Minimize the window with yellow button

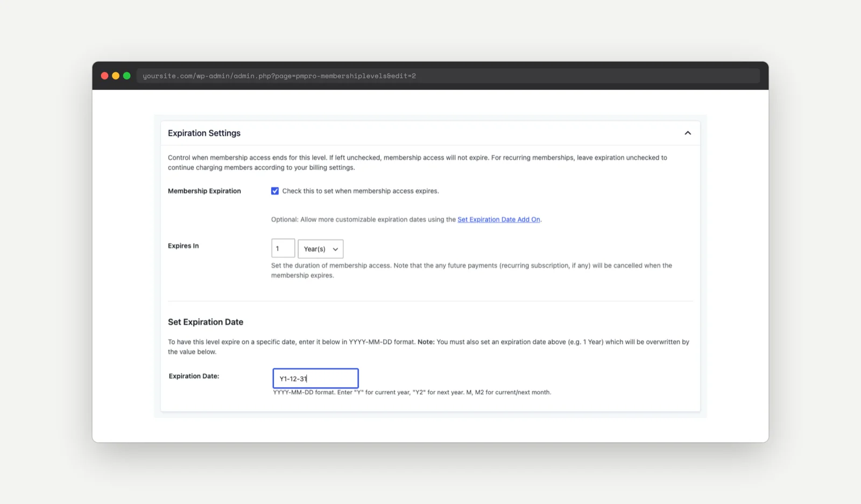116,76
